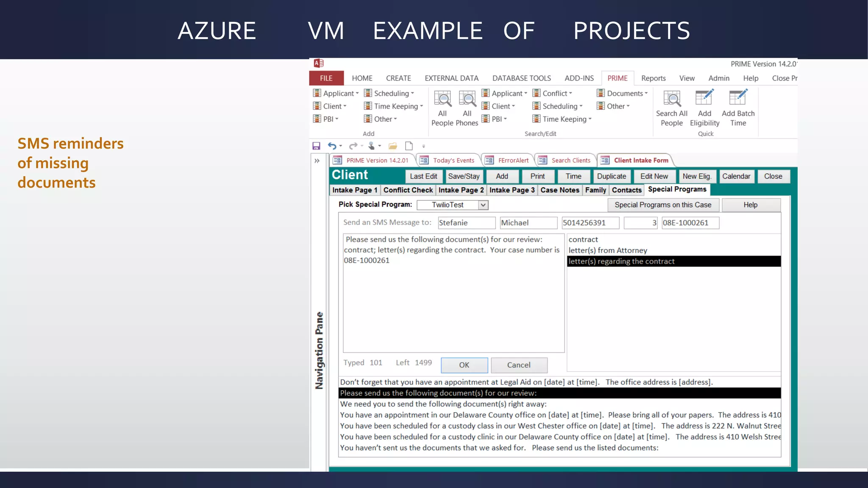This screenshot has width=868, height=488.
Task: Open the Reports ribbon tab
Action: [x=653, y=78]
